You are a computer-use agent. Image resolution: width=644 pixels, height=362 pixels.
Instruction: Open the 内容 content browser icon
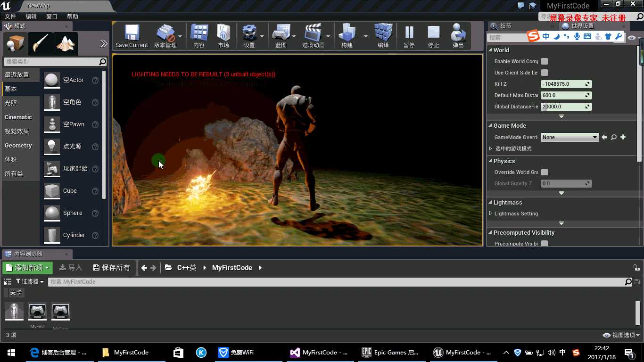coord(199,36)
